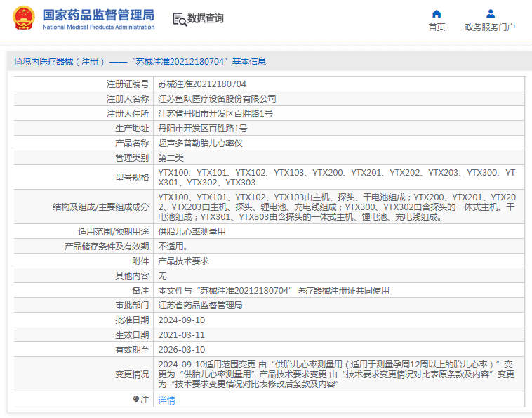
Task: Click expiry date 2026-03-10
Action: pos(182,350)
